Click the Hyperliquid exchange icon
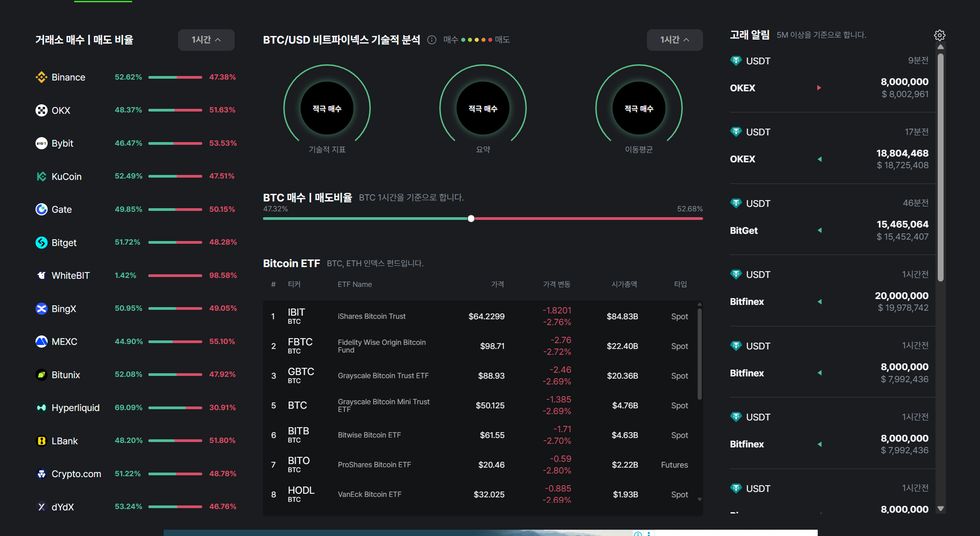The height and width of the screenshot is (536, 980). (41, 408)
